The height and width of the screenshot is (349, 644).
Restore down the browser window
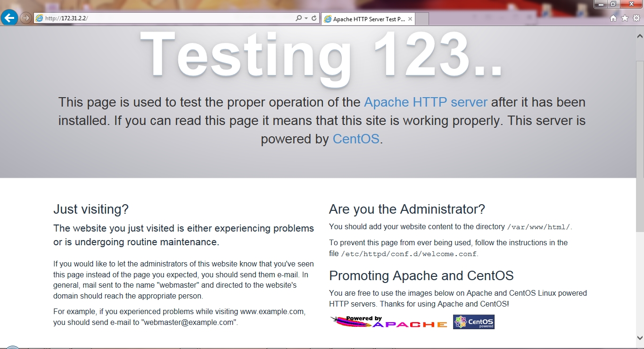[613, 4]
